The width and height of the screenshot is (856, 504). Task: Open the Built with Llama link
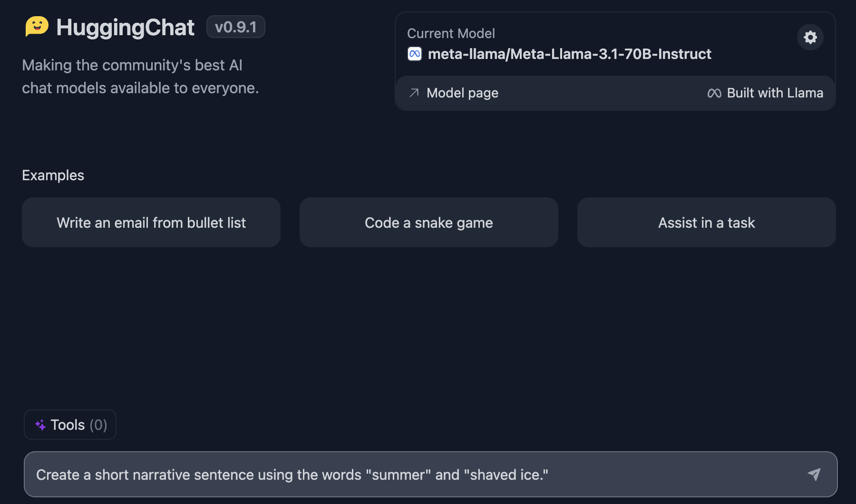765,93
